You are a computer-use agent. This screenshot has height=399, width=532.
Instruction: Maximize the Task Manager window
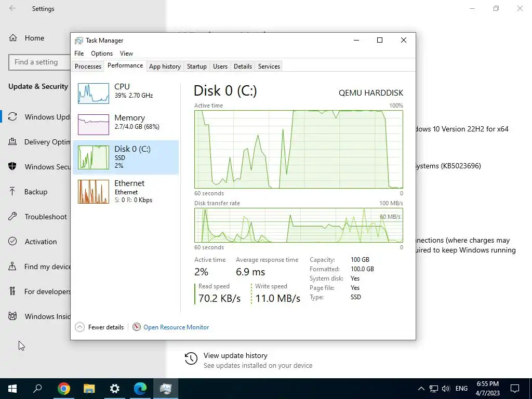point(380,40)
